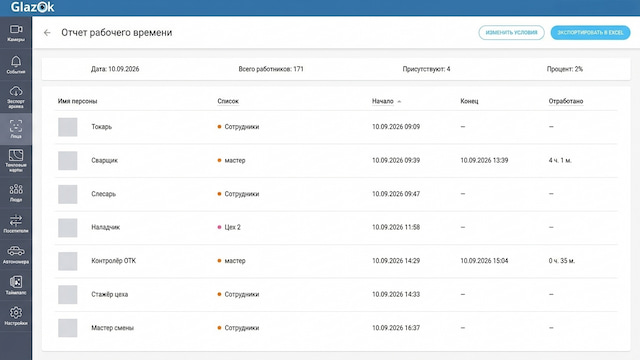
Task: Click the Процент: 2% summary
Action: click(565, 69)
